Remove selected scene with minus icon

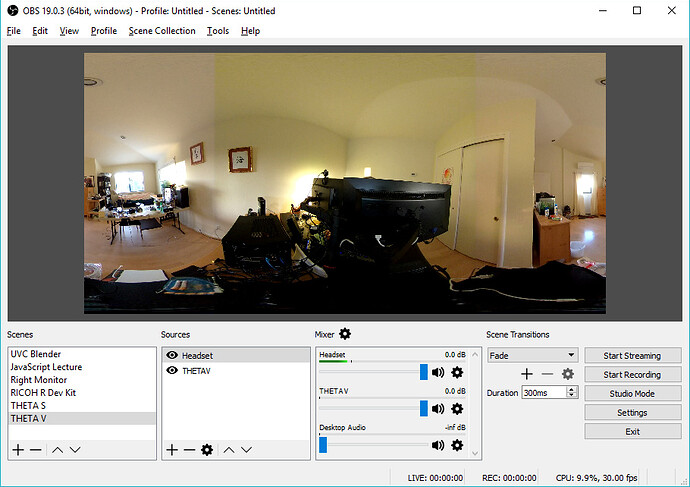(36, 450)
